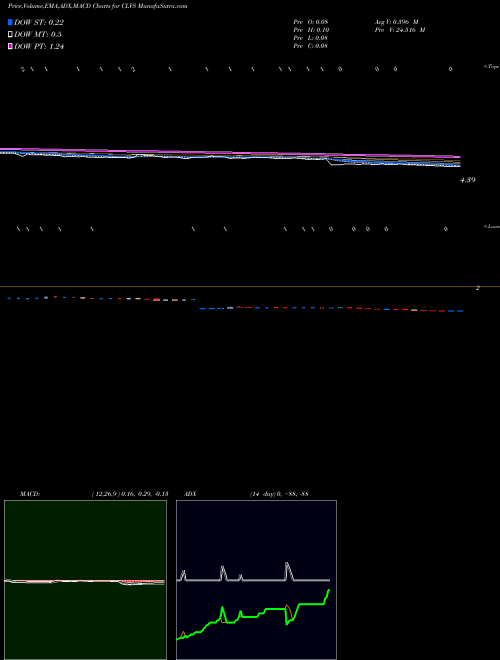The height and width of the screenshot is (660, 500).
Task: Open the green MACD chart panel
Action: [x=85, y=580]
